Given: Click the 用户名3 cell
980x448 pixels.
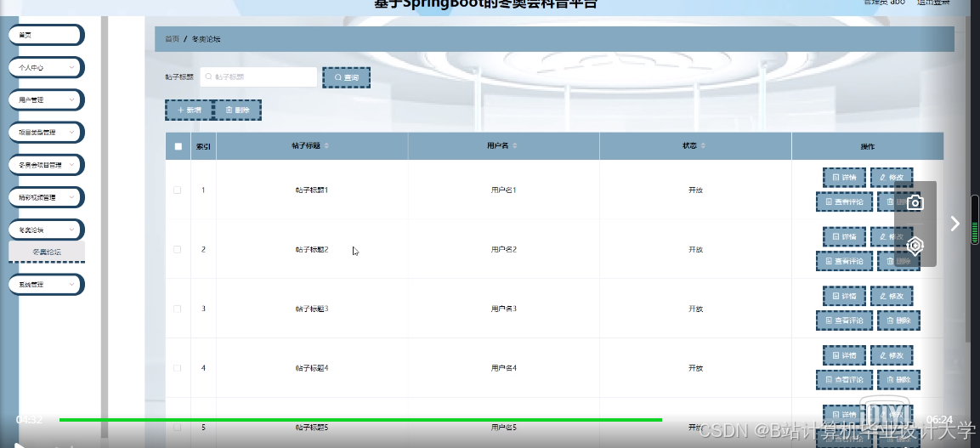Looking at the screenshot, I should click(x=504, y=309).
